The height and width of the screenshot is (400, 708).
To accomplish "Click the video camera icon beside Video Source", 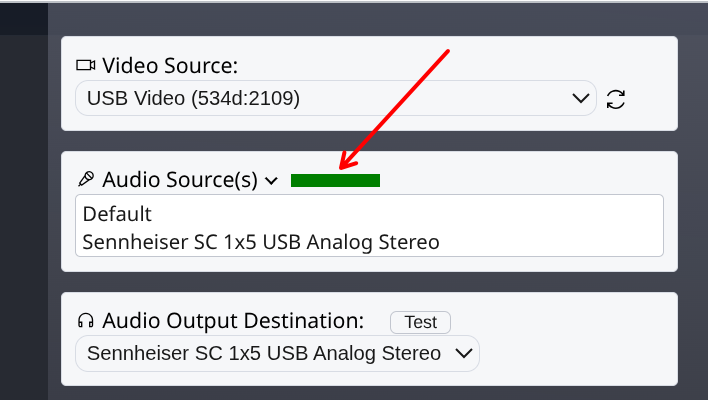I will coord(85,66).
